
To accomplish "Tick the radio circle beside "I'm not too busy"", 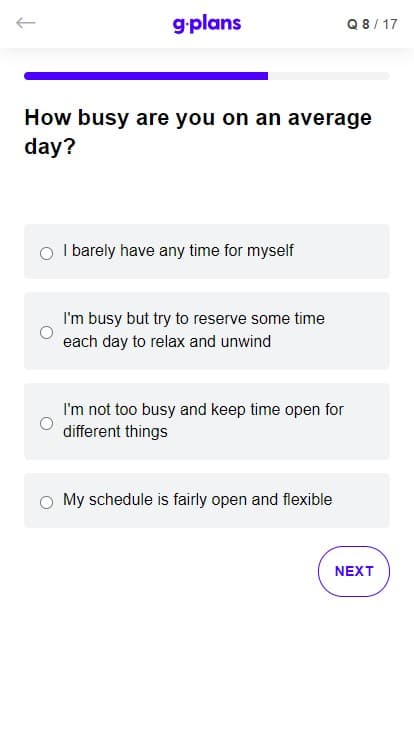I will click(x=46, y=423).
